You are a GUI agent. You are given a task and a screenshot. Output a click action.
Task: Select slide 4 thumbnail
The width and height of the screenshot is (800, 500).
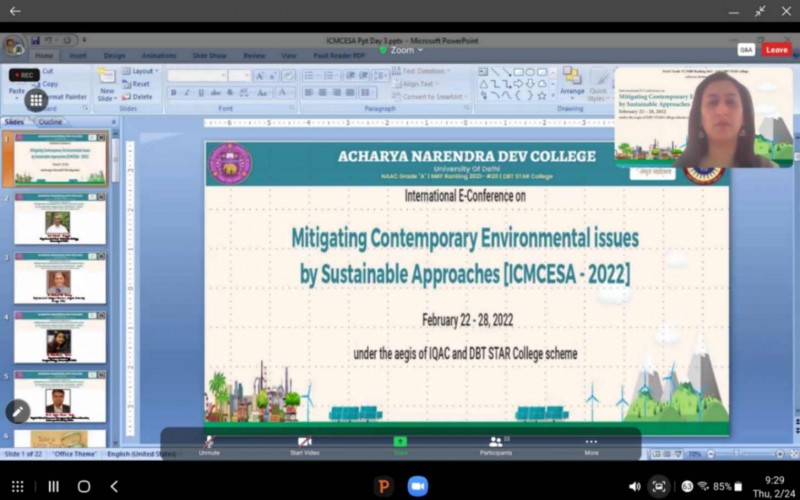(x=60, y=337)
